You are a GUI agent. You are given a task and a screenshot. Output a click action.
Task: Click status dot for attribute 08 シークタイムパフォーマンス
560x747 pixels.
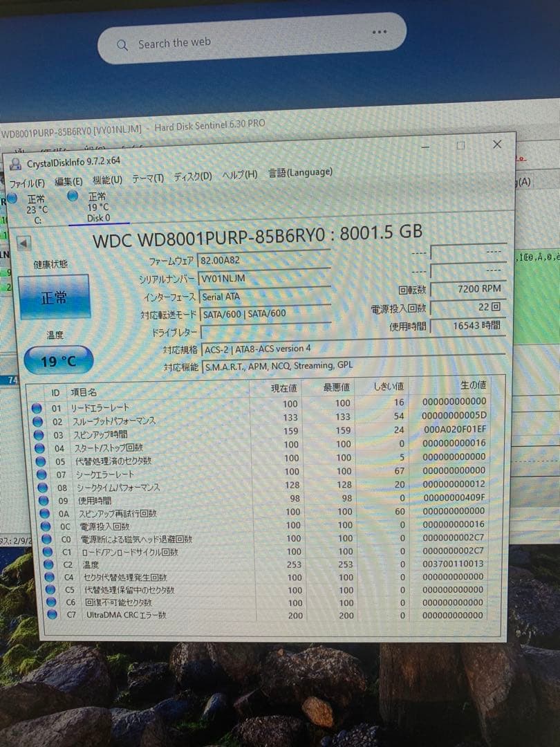(x=42, y=488)
